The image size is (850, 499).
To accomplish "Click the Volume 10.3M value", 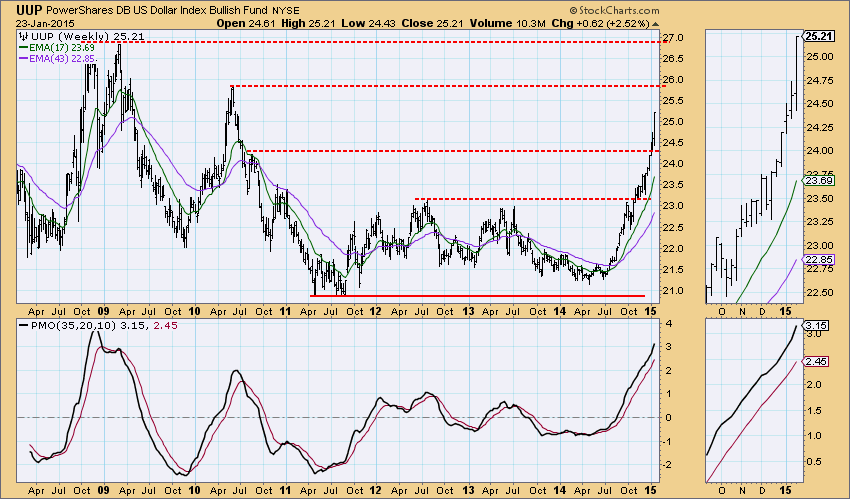I will [x=507, y=23].
